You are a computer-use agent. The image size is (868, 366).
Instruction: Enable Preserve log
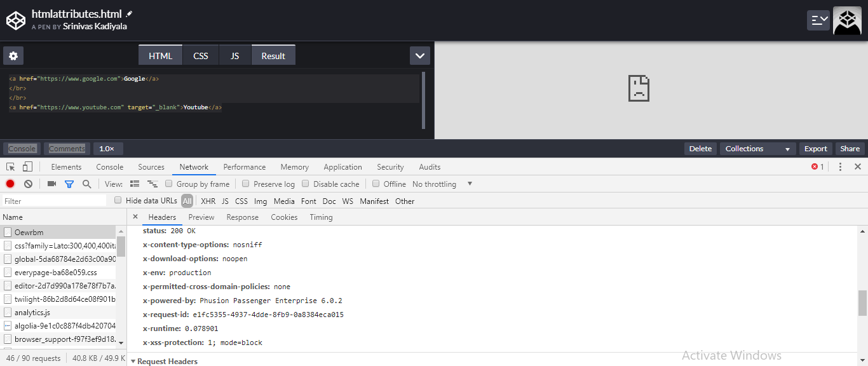coord(245,184)
